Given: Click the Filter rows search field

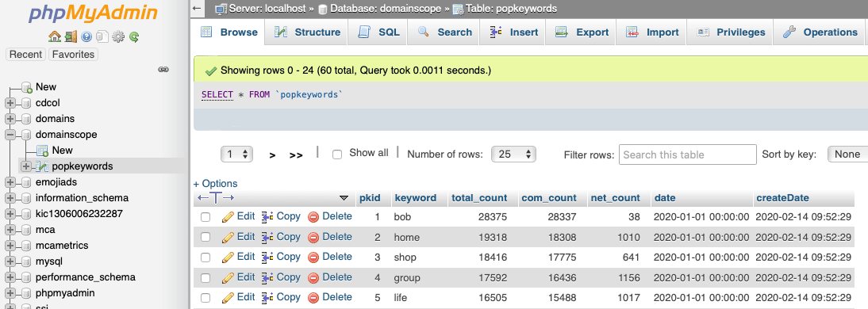Looking at the screenshot, I should pyautogui.click(x=688, y=154).
